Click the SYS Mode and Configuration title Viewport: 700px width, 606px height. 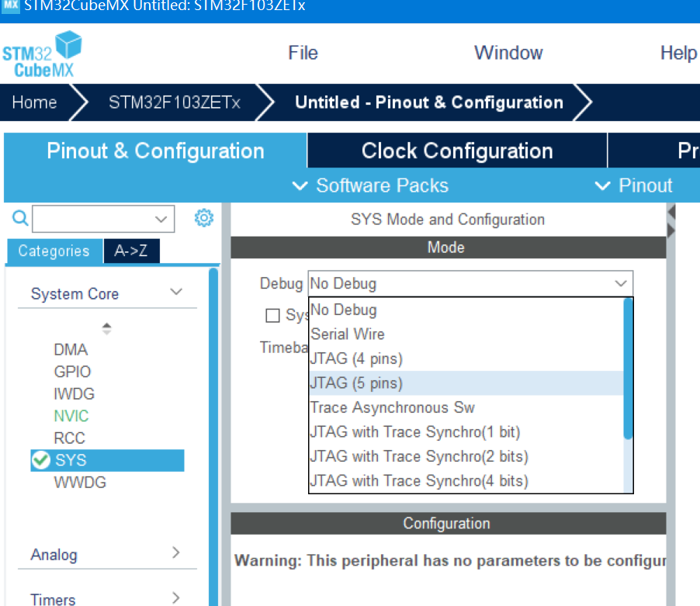coord(448,220)
